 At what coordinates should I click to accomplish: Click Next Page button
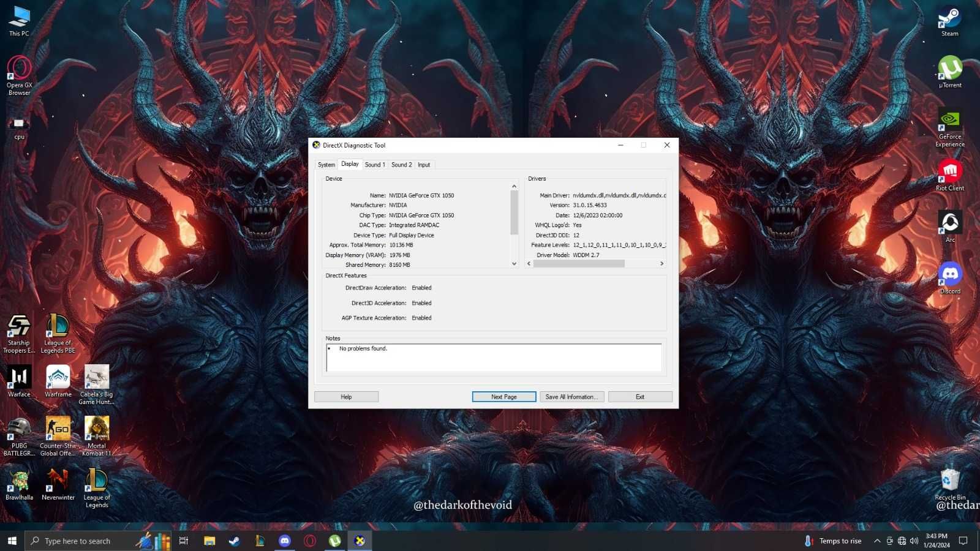click(504, 397)
